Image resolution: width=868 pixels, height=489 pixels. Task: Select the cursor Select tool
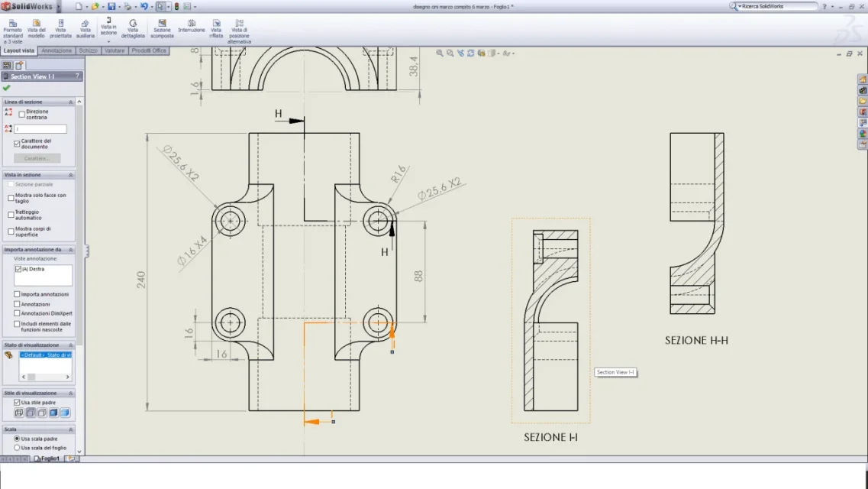(x=160, y=7)
